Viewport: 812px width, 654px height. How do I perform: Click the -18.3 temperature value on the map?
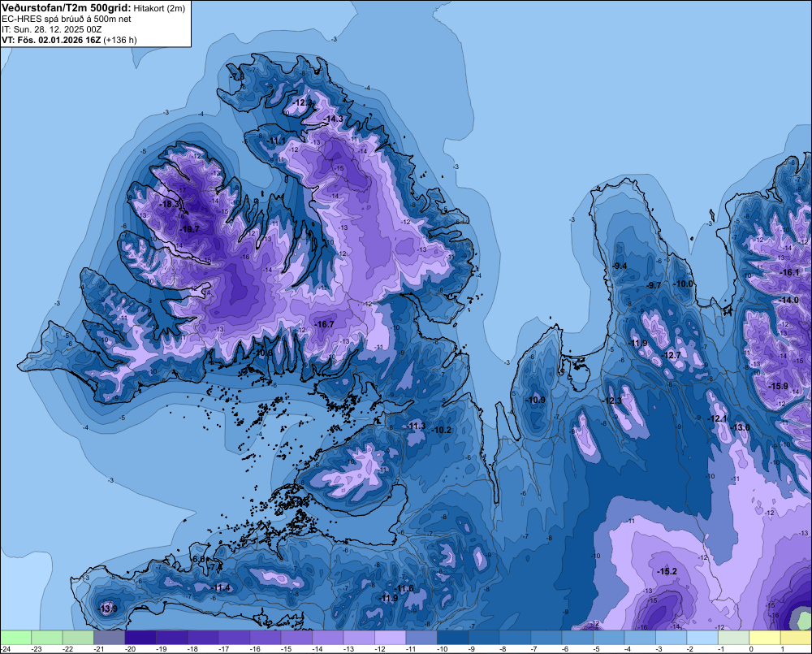pos(170,204)
